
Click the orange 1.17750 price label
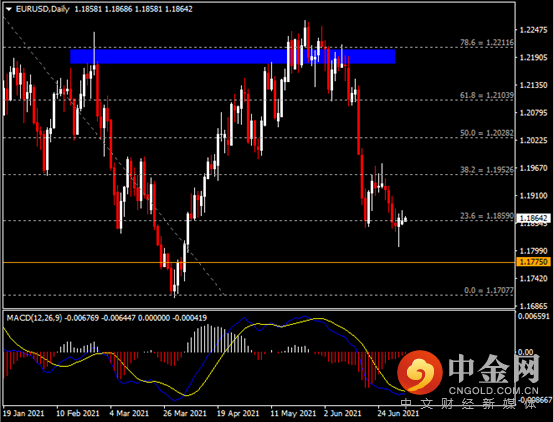tap(534, 262)
